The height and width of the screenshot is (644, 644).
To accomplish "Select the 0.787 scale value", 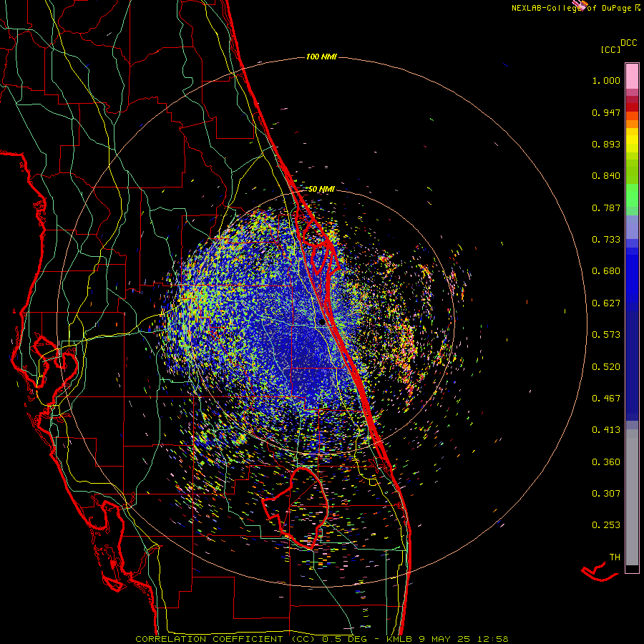I will (x=606, y=208).
